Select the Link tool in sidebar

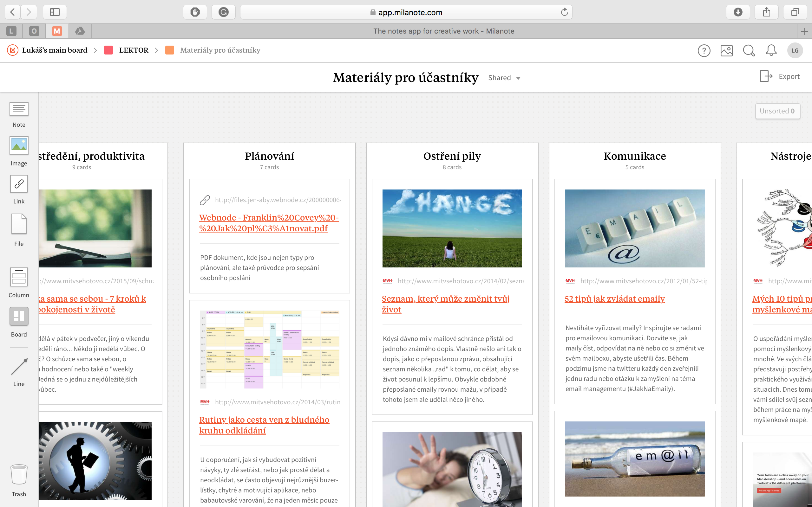[x=19, y=184]
